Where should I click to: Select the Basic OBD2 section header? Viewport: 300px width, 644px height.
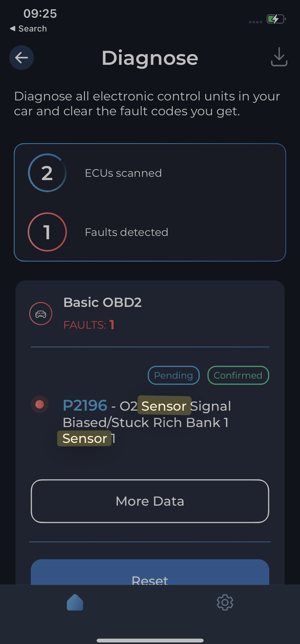102,302
